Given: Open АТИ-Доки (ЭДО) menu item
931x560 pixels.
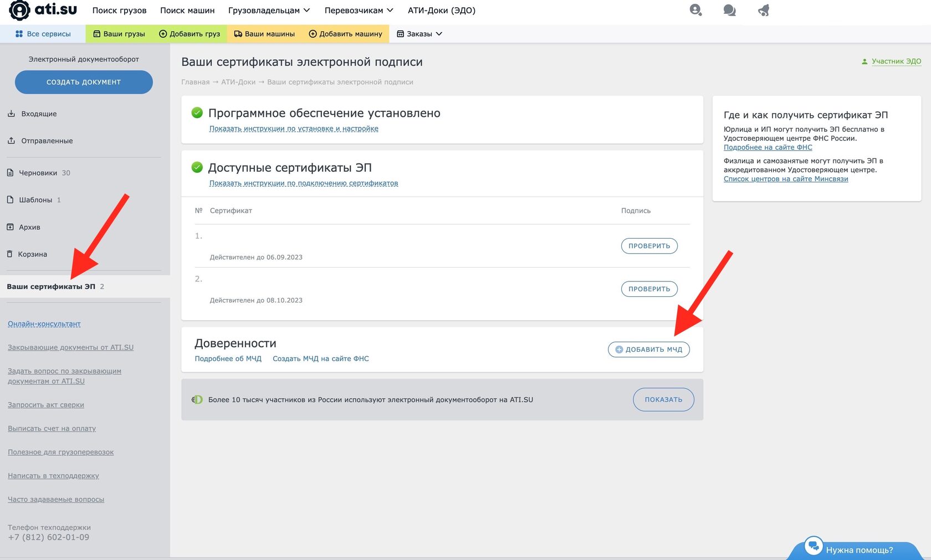Looking at the screenshot, I should coord(442,11).
